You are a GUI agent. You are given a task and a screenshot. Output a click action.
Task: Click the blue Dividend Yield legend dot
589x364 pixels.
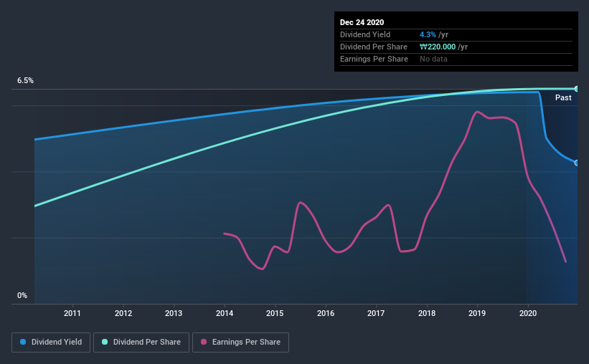(23, 342)
